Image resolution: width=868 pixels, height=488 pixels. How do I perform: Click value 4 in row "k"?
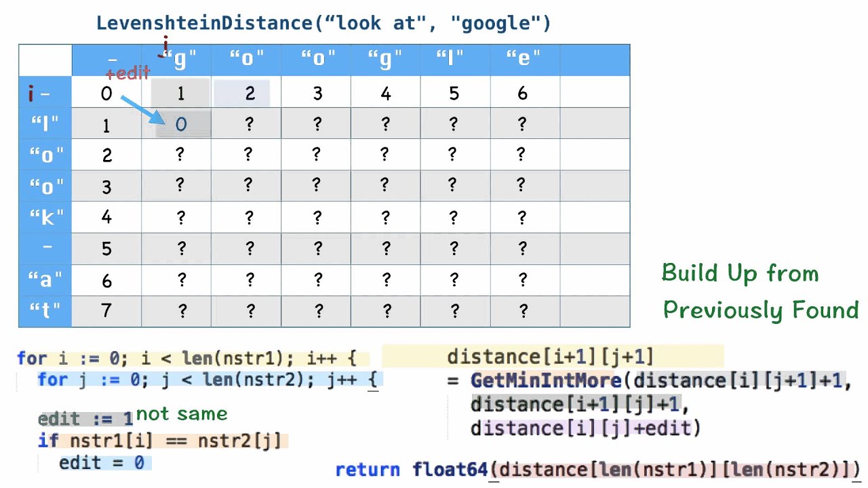point(106,218)
